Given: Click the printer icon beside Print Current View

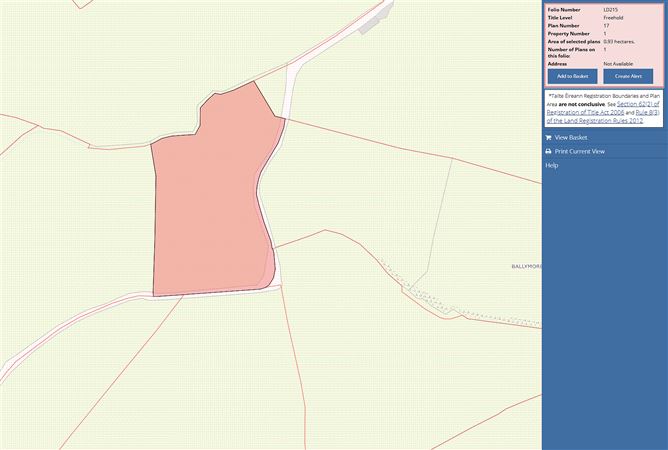Looking at the screenshot, I should point(548,152).
